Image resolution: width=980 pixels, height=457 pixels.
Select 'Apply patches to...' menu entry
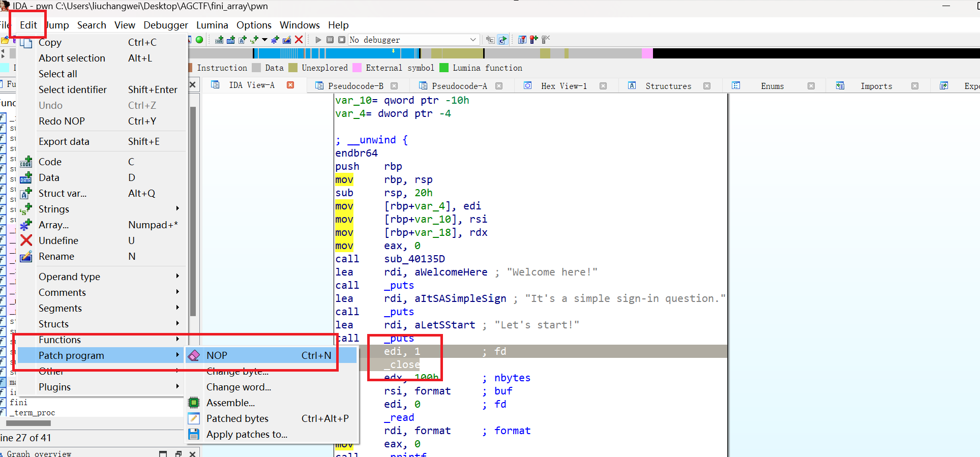pos(247,434)
